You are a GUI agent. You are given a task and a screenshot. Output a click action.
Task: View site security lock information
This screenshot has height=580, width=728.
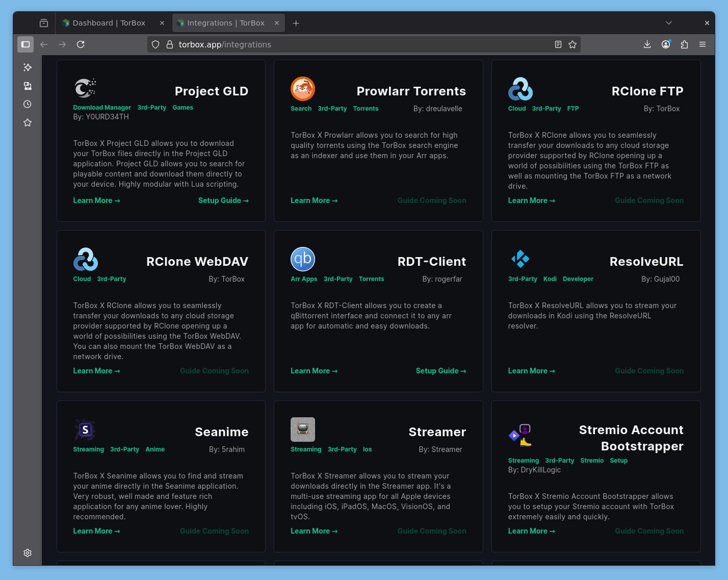(x=170, y=44)
